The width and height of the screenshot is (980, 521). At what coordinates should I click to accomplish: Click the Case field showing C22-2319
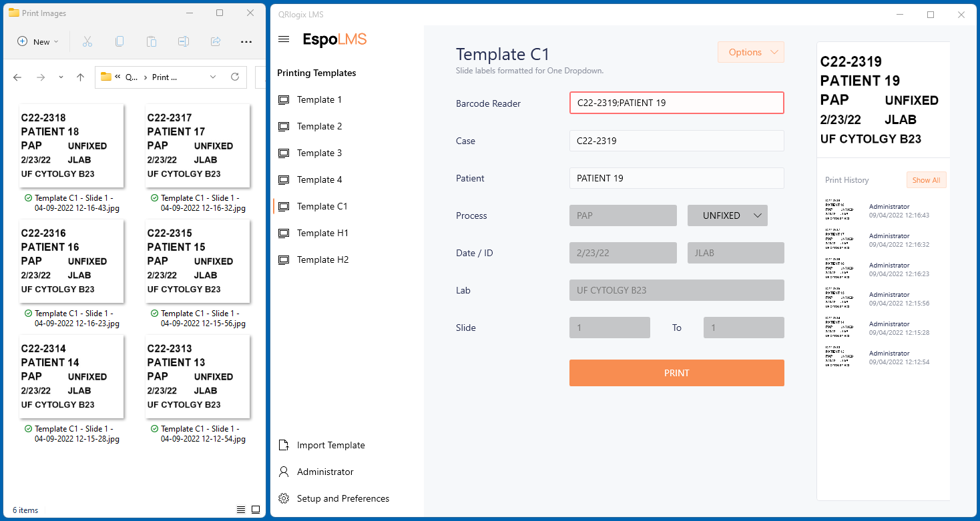tap(677, 141)
